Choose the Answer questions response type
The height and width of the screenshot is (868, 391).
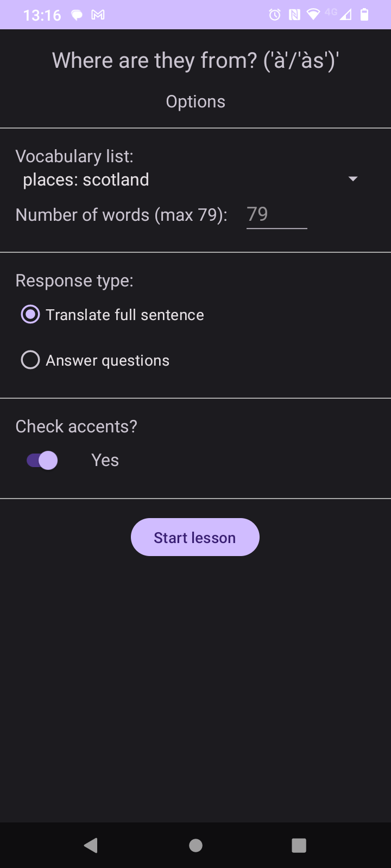[x=30, y=360]
